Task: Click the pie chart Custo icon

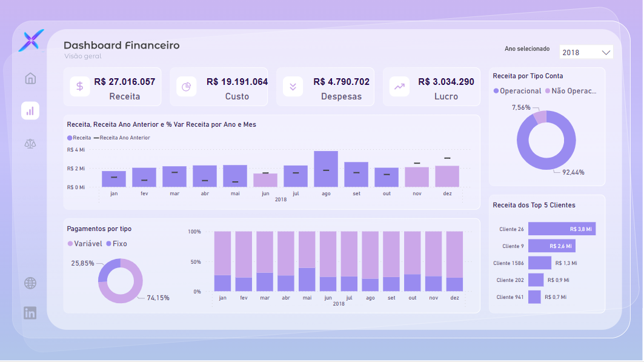Action: pos(187,87)
